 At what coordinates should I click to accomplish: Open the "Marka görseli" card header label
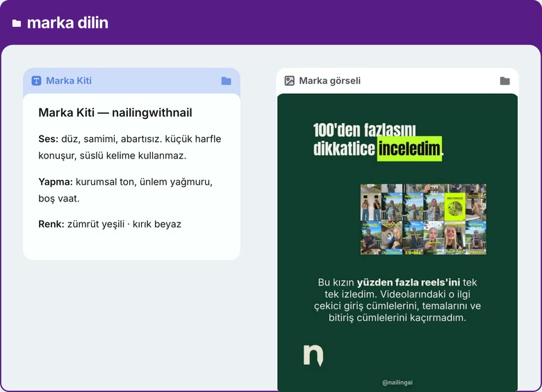[x=330, y=81]
